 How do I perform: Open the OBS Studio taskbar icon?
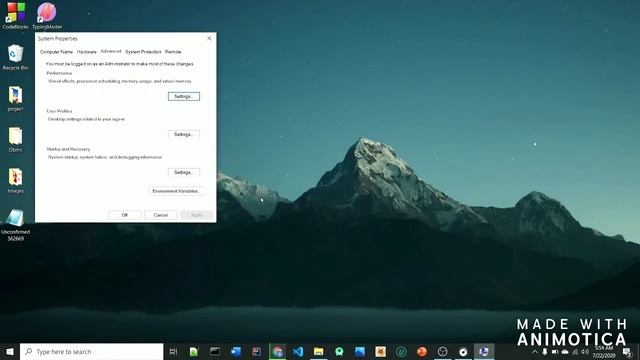(442, 351)
